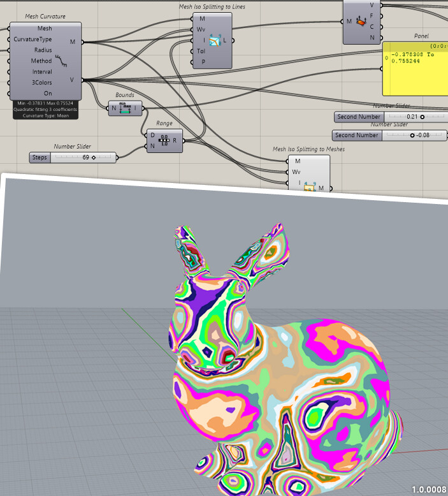Screen dimensions: 448x496
Task: Select the 3Colors input parameter
Action: pos(41,83)
